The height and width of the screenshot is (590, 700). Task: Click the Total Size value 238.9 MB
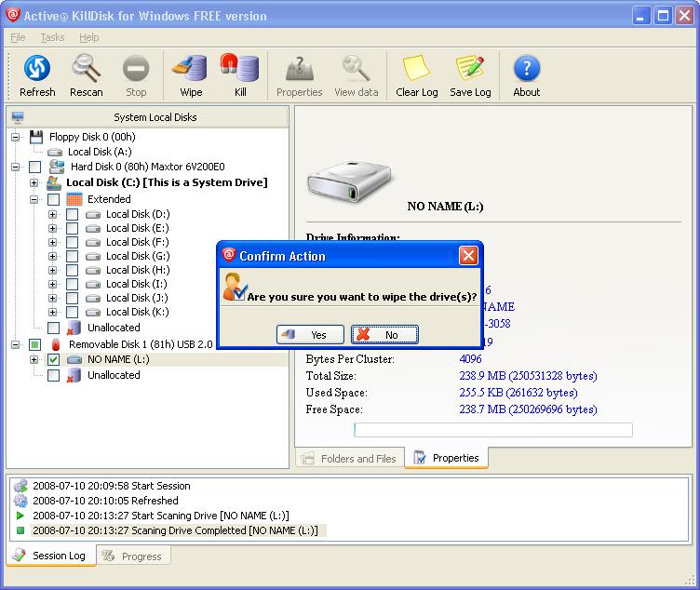pos(528,376)
